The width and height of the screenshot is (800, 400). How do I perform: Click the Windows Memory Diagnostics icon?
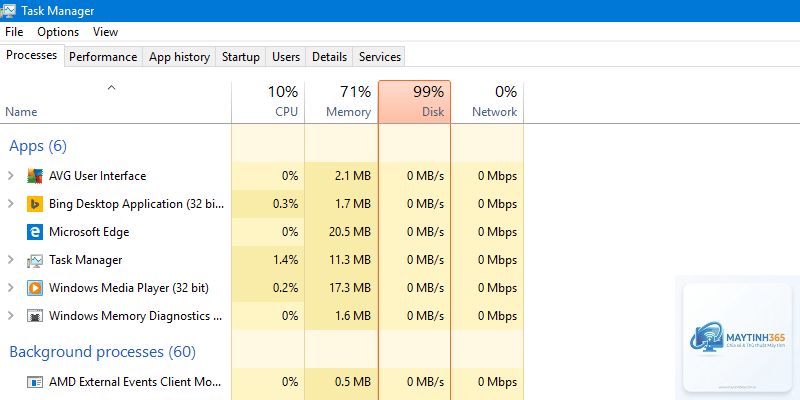tap(35, 316)
